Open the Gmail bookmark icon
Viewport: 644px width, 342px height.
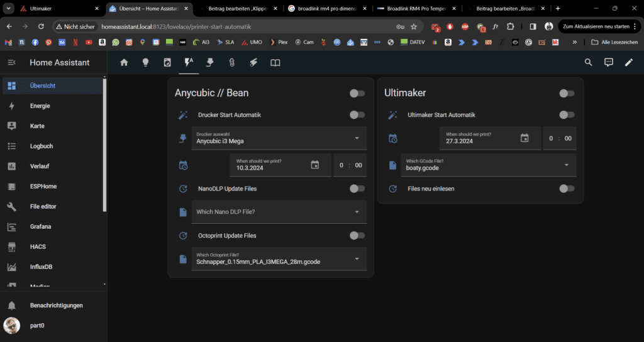point(8,42)
